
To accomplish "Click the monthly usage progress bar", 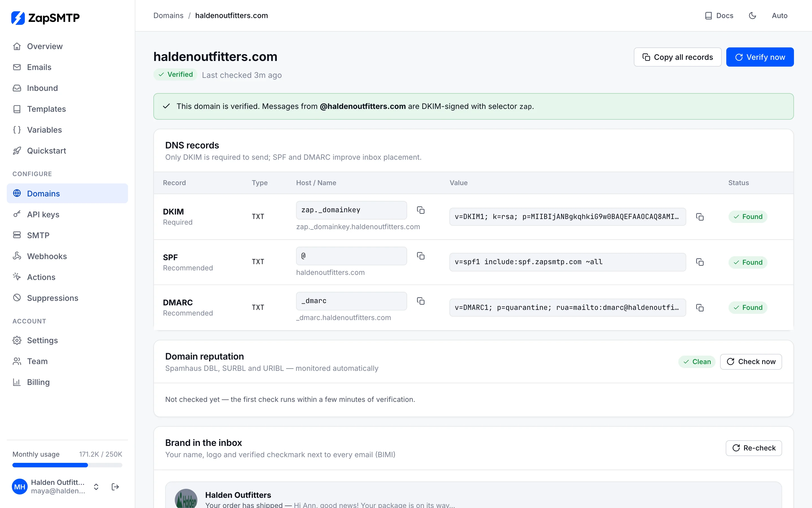I will coord(67,465).
